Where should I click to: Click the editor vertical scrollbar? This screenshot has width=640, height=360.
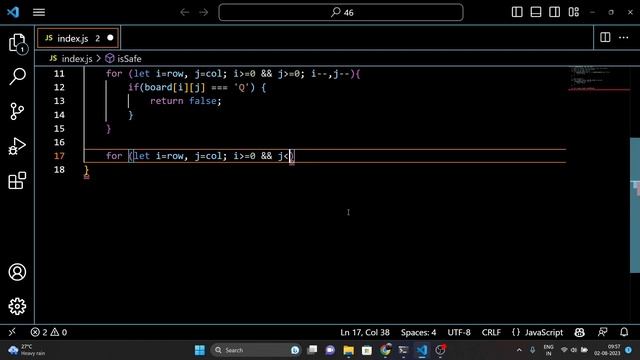pyautogui.click(x=635, y=205)
